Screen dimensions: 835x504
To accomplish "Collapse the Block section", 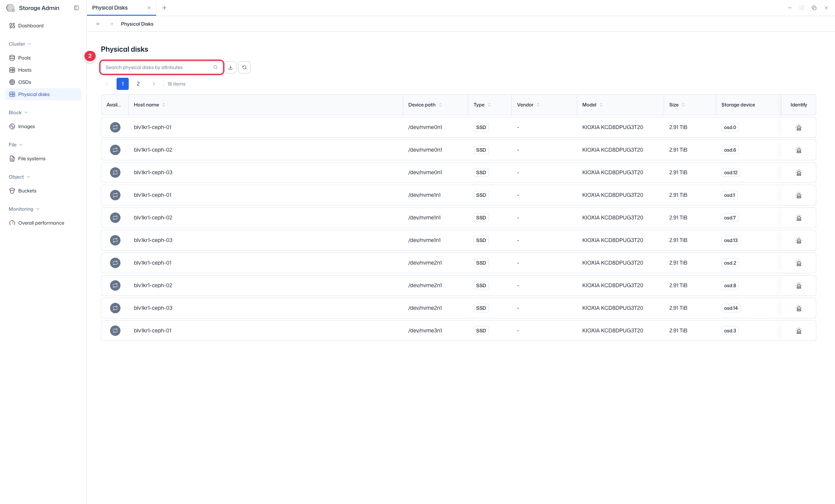I will tap(18, 113).
